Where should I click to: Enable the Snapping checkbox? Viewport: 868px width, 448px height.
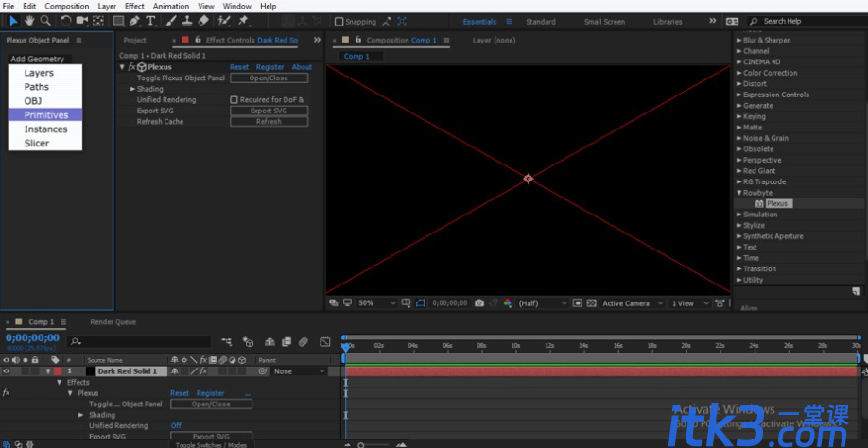[x=339, y=22]
